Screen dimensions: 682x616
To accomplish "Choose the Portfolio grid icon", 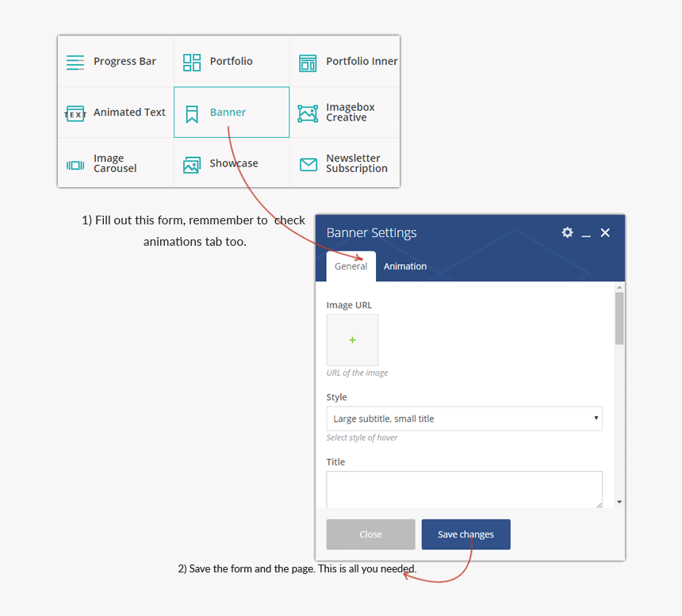I will [x=192, y=62].
